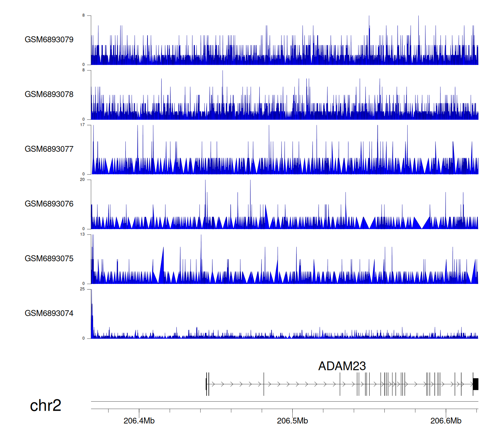Click the 206.6Mb axis position label
The image size is (504, 444).
pyautogui.click(x=446, y=421)
